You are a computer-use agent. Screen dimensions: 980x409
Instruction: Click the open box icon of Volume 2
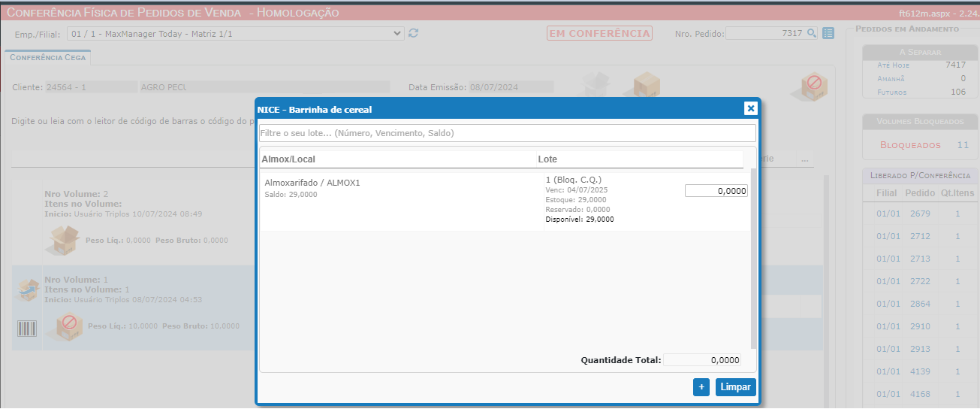point(64,240)
